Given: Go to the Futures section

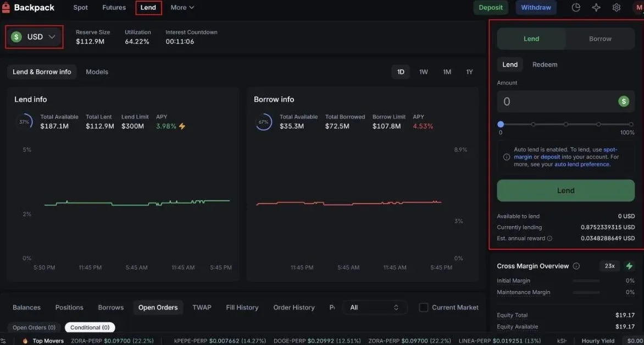Looking at the screenshot, I should click(x=114, y=7).
